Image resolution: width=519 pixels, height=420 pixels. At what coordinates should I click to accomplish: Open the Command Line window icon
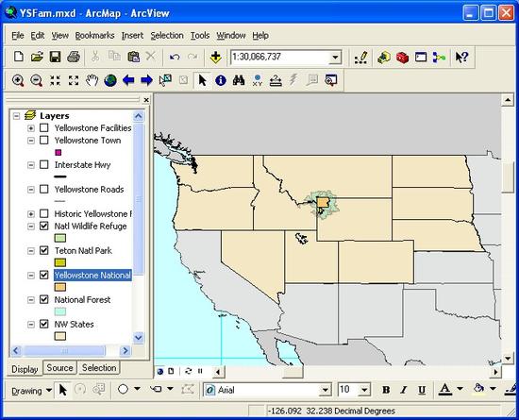click(421, 58)
